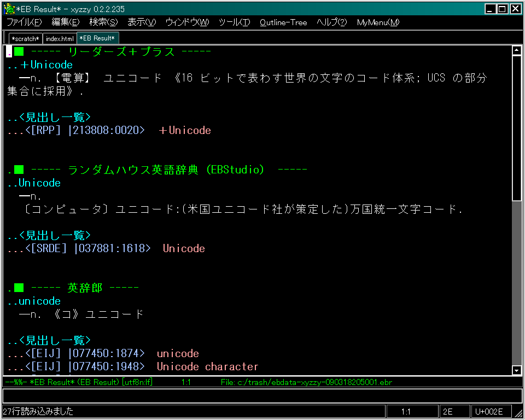Open the MyMenu(M) menu
Image resolution: width=525 pixels, height=420 pixels.
[378, 22]
